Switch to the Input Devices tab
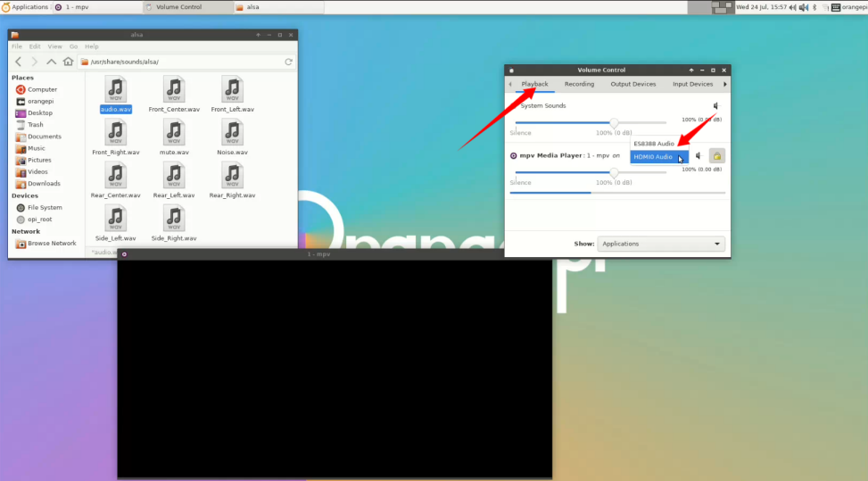Screen dimensions: 868x481 coord(692,84)
